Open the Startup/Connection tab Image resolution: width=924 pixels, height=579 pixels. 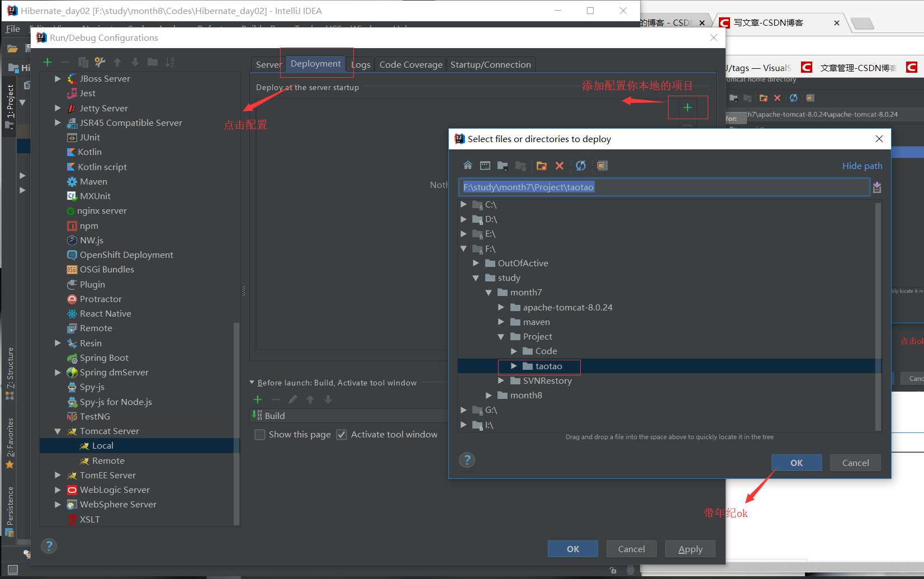coord(490,65)
